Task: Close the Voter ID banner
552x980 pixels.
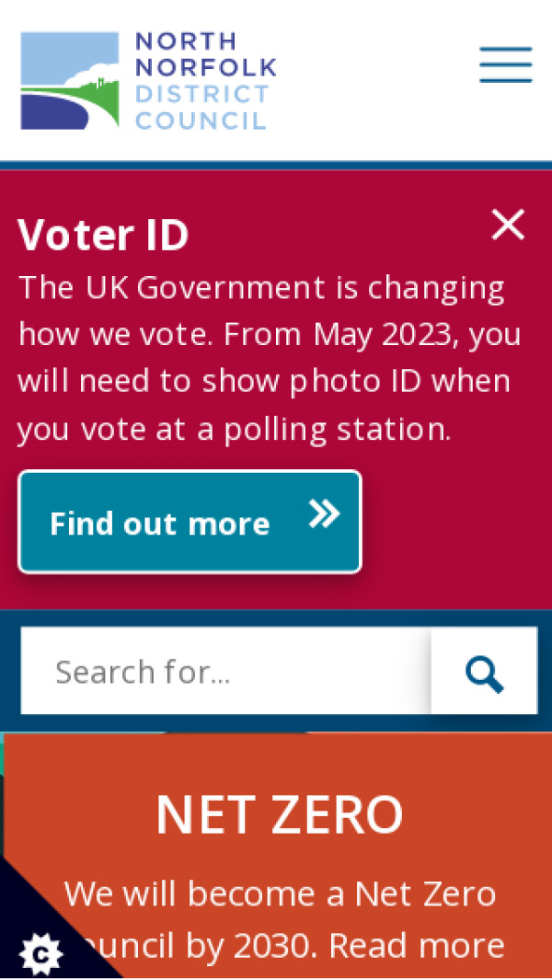Action: pos(508,225)
